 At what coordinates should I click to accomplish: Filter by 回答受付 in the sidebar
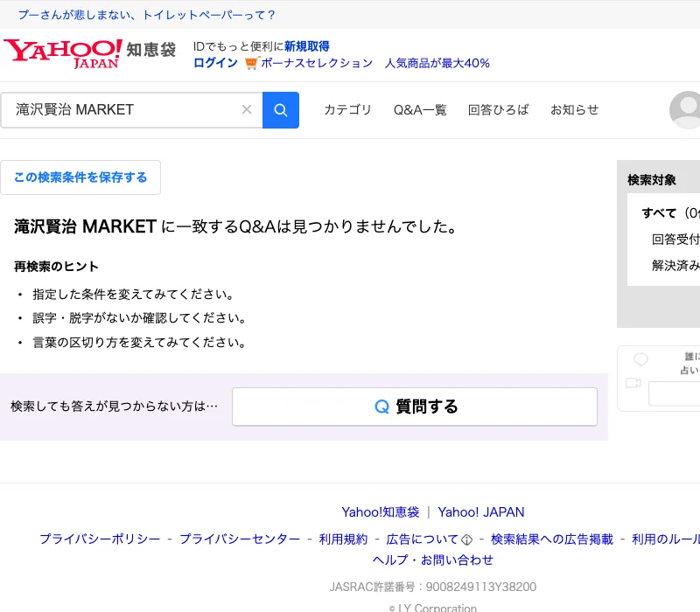tap(675, 240)
